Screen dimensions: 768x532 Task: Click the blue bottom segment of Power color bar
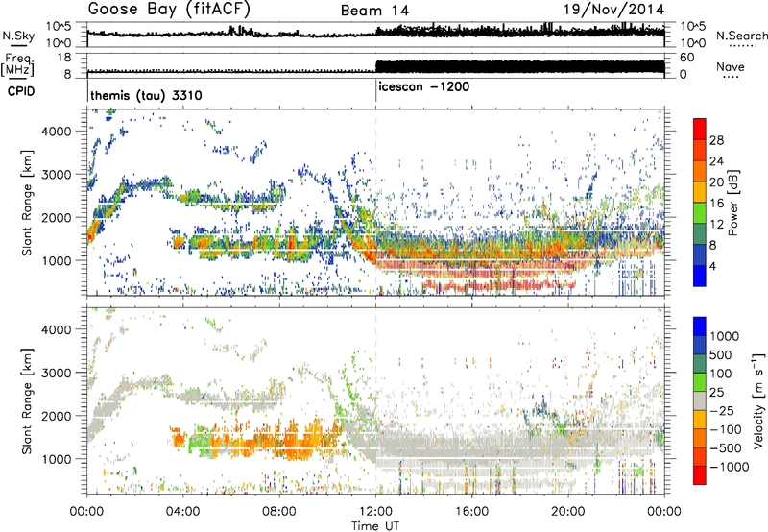[x=700, y=276]
